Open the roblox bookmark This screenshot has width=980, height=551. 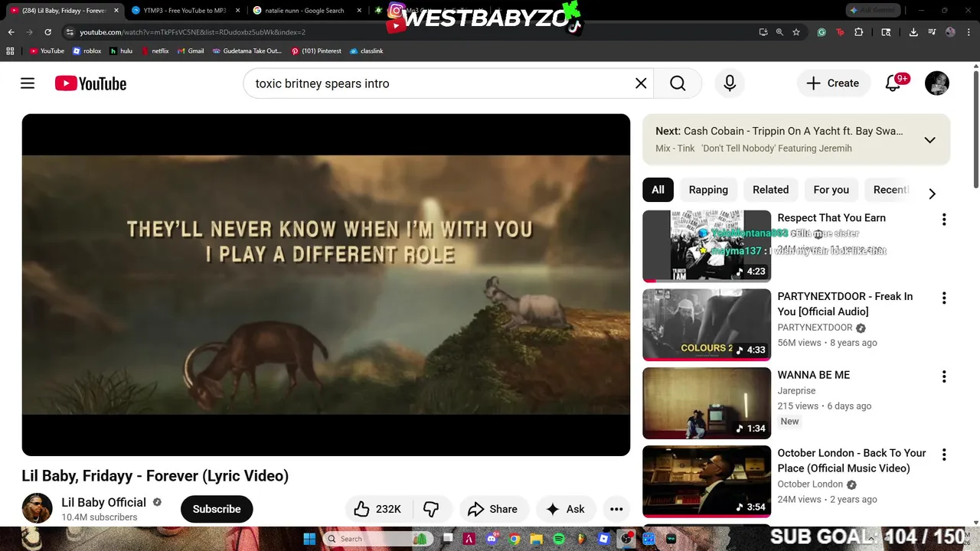(x=87, y=51)
